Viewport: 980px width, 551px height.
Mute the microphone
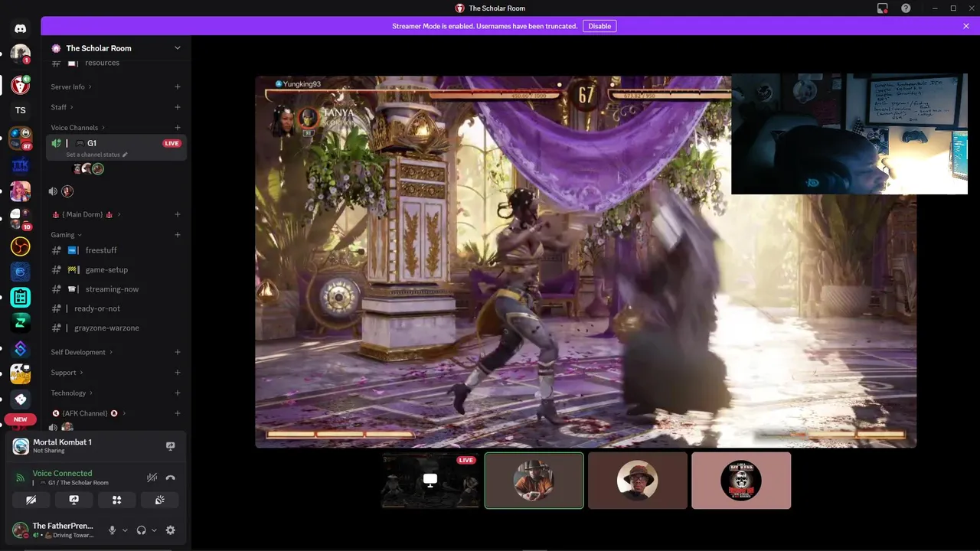(x=113, y=530)
